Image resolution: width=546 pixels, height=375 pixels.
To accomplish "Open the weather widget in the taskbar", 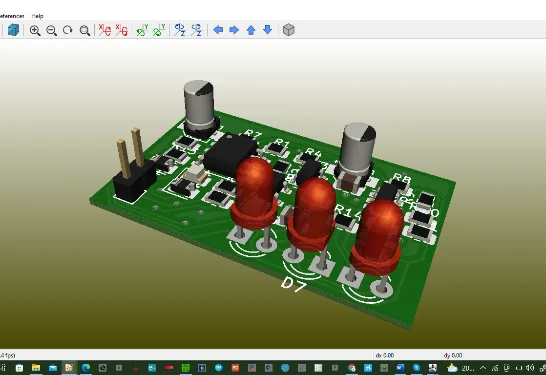I will click(x=460, y=368).
